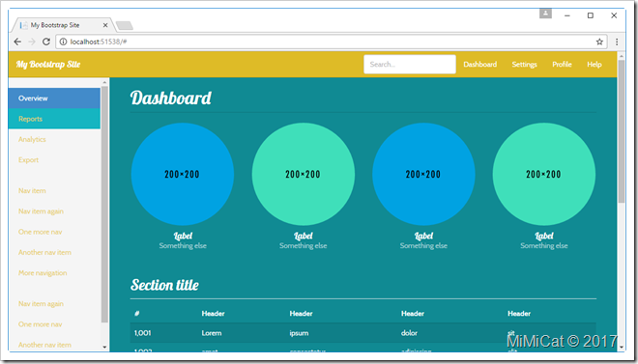Reload the page with refresh icon
638x364 pixels.
tap(46, 42)
